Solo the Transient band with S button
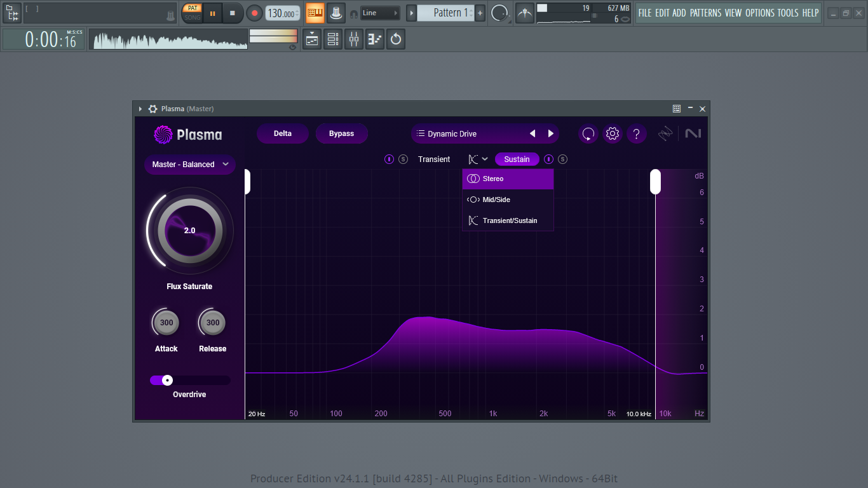Image resolution: width=868 pixels, height=488 pixels. 403,159
